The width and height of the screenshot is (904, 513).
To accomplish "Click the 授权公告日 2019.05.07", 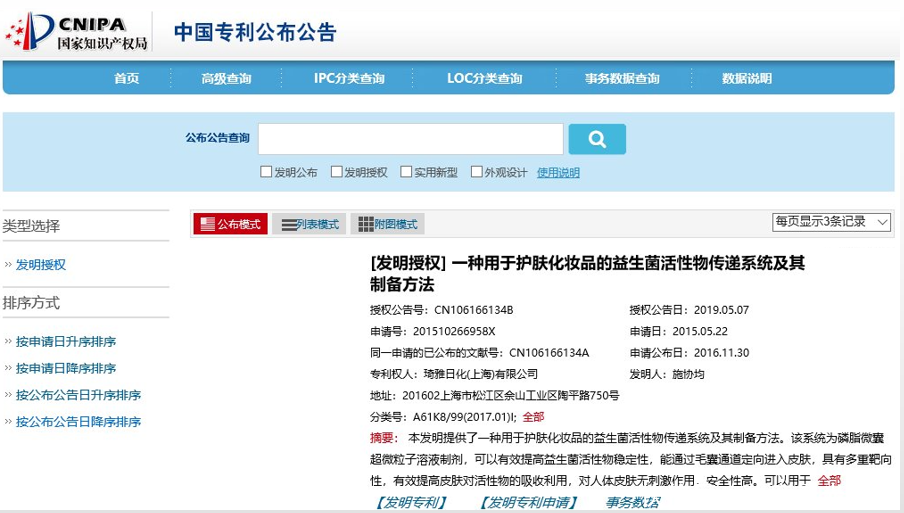I will tap(721, 310).
